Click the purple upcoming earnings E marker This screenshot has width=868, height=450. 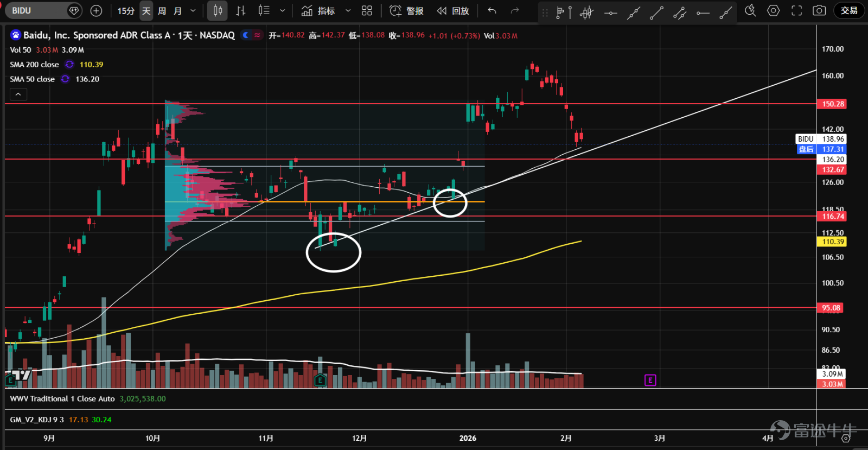point(650,381)
